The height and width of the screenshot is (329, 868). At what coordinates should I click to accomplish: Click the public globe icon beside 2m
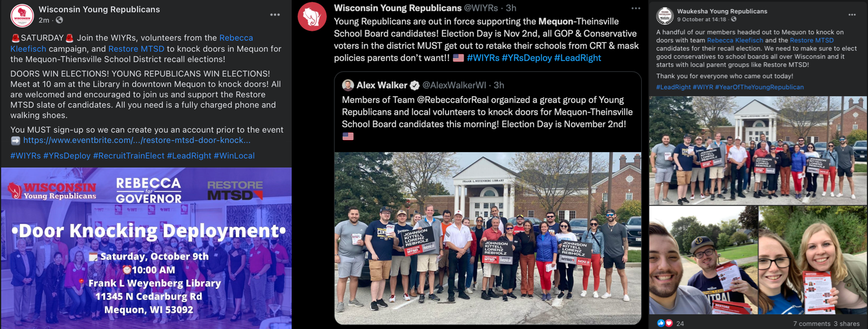(60, 20)
